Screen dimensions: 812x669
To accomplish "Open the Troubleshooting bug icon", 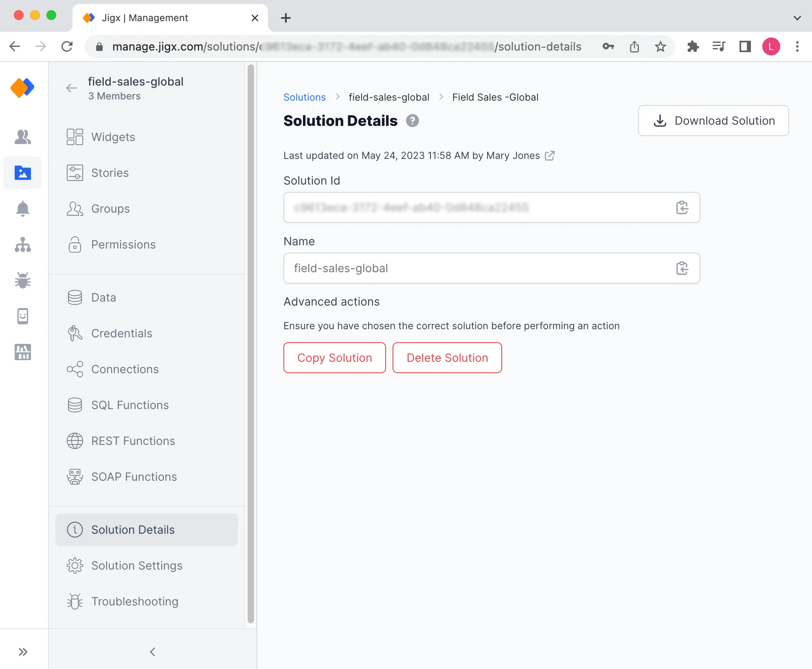I will point(74,601).
